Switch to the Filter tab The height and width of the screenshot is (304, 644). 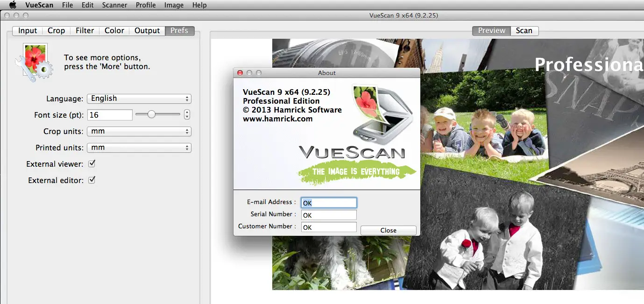coord(85,31)
